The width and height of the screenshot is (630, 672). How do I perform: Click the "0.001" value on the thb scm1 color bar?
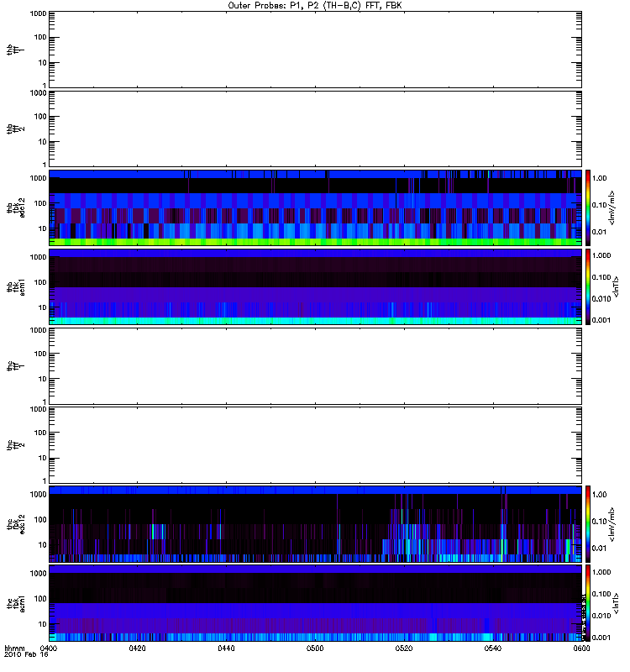[601, 320]
